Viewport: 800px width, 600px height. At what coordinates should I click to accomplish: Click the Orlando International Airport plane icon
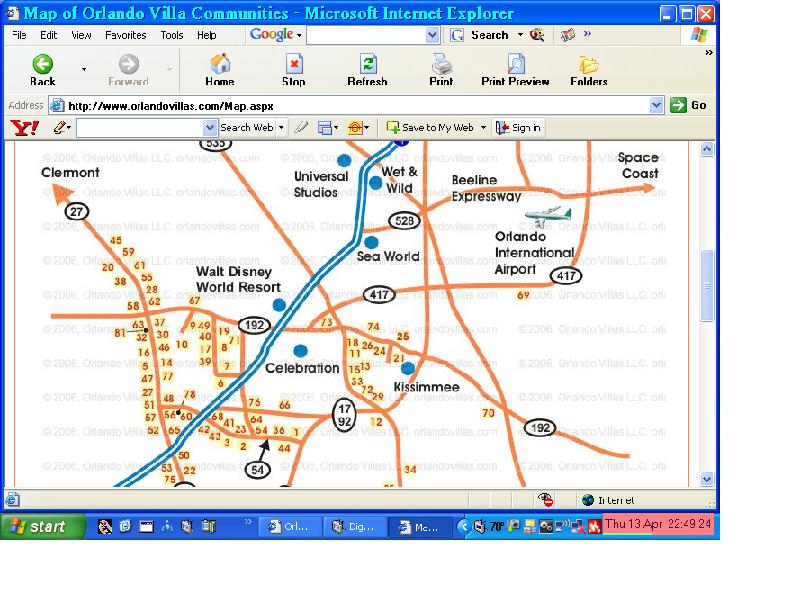tap(548, 216)
